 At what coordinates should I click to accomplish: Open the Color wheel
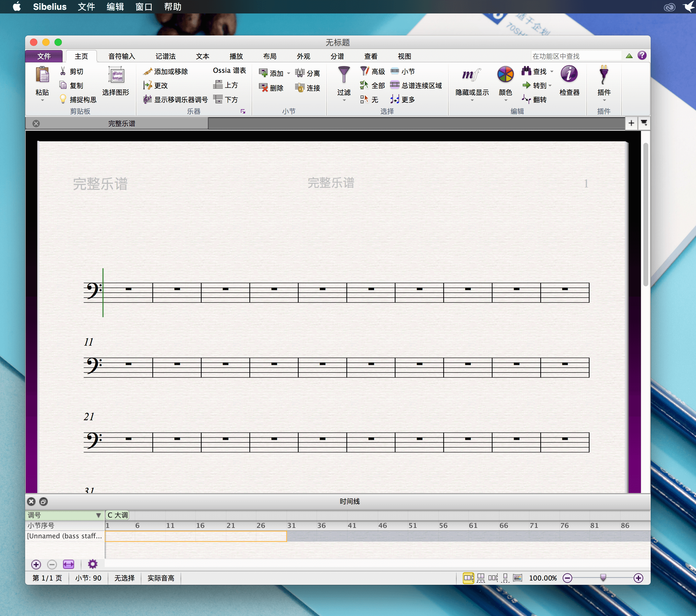pos(505,75)
